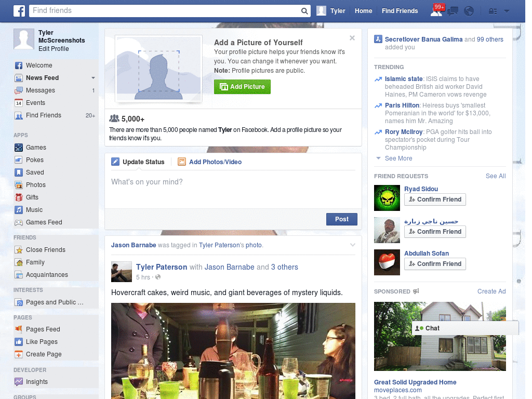The image size is (532, 399).
Task: Open Gifts in Apps section
Action: click(x=56, y=197)
